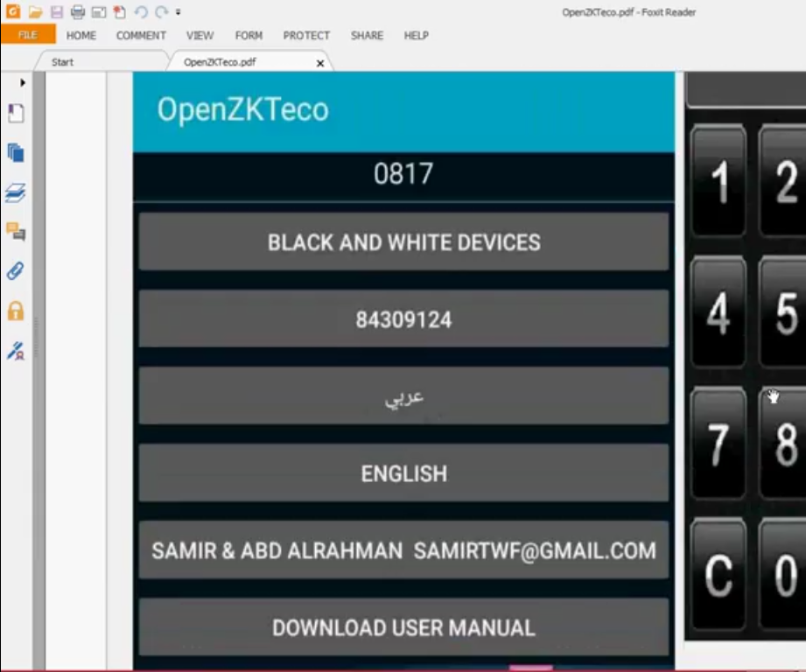The width and height of the screenshot is (806, 672).
Task: Open a file with the folder icon
Action: click(36, 12)
